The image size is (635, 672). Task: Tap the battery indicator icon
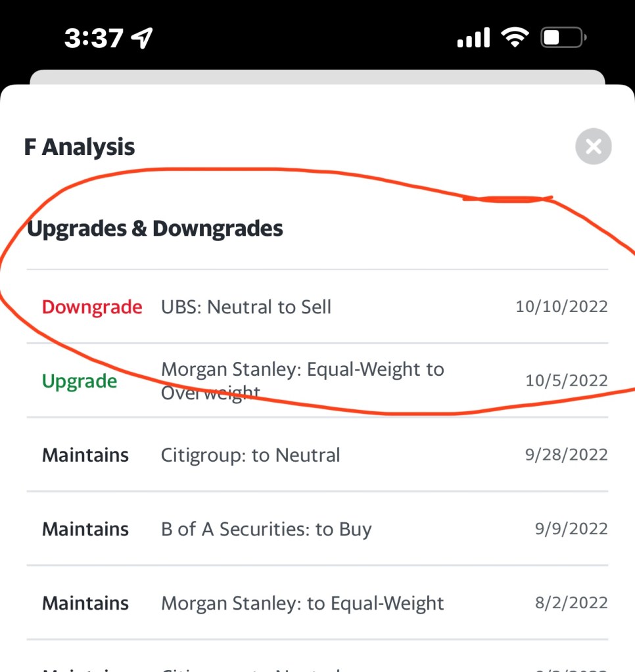click(563, 37)
